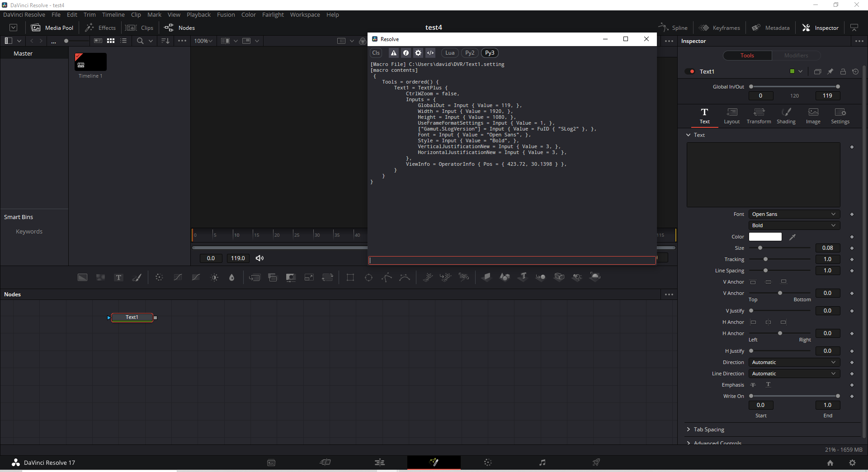The image size is (868, 472).
Task: Select Lua mode in the console
Action: coord(450,53)
